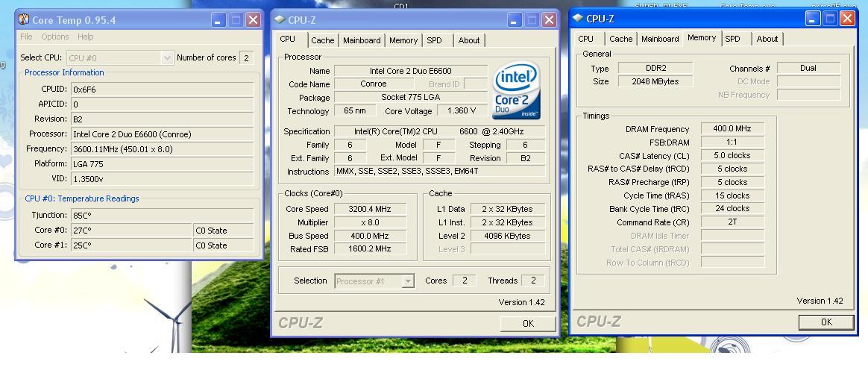Click the Threads count field
This screenshot has width=868, height=382.
click(533, 281)
